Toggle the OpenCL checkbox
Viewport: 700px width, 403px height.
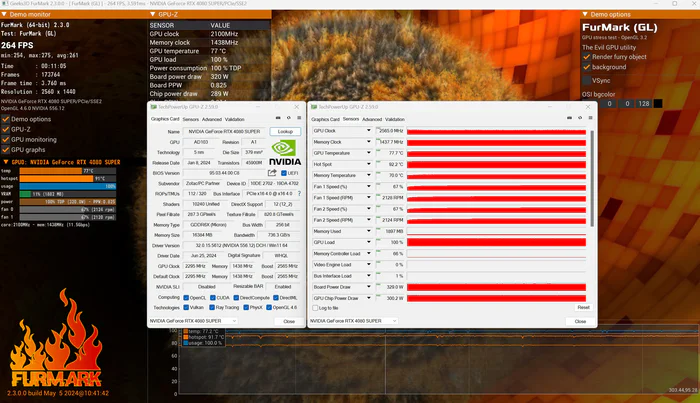click(186, 298)
